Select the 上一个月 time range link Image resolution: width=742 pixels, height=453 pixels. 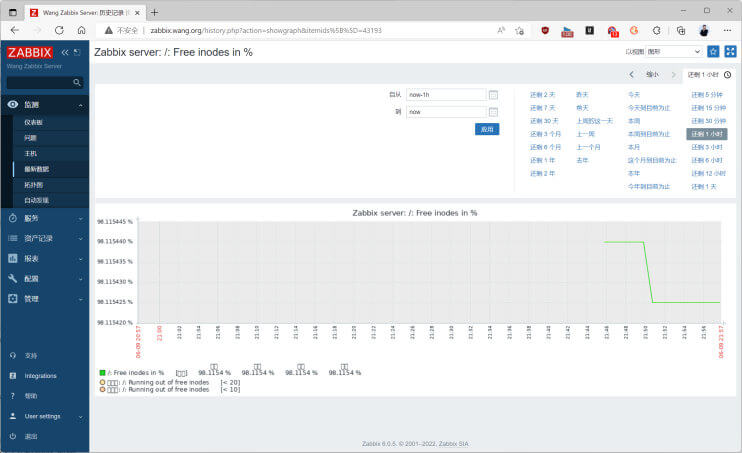coord(588,147)
